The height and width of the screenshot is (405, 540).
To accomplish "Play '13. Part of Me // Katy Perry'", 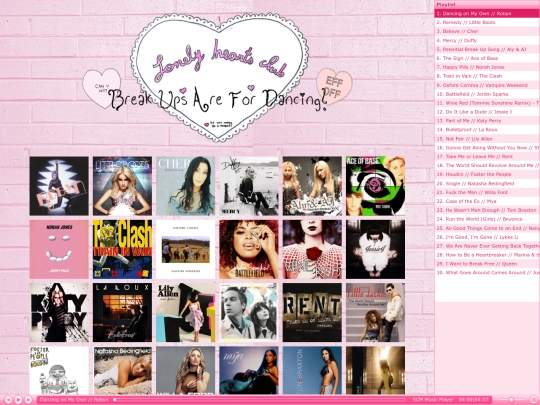I will point(487,121).
